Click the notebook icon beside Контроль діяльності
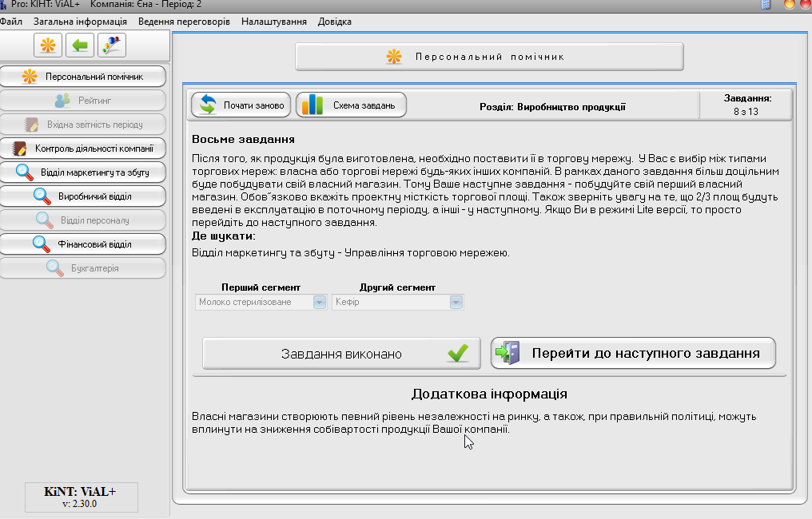Screen dimensions: 812x519 [20, 149]
